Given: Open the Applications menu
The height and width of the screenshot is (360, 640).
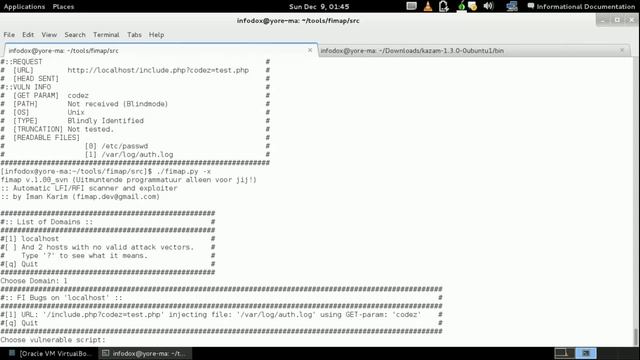Looking at the screenshot, I should click(24, 7).
